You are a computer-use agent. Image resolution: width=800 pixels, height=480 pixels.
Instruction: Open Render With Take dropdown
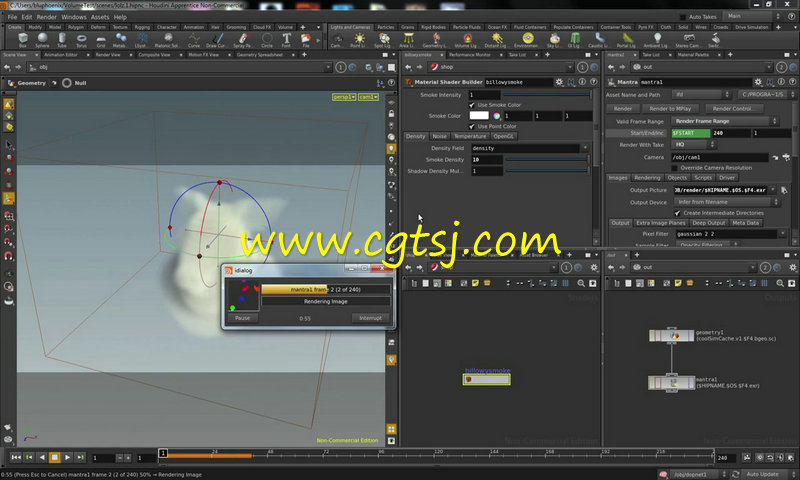point(693,145)
